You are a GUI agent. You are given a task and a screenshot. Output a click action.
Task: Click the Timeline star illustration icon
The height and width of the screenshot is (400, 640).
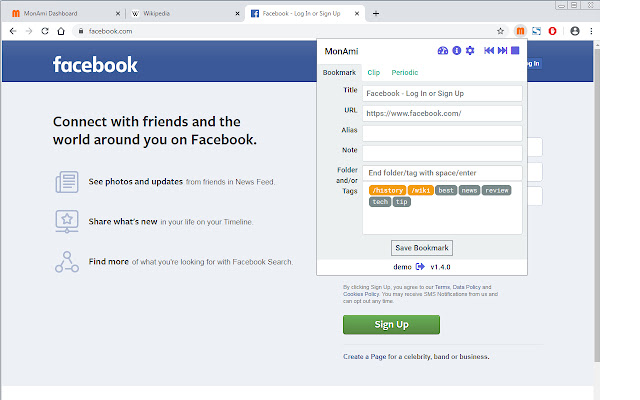(67, 221)
